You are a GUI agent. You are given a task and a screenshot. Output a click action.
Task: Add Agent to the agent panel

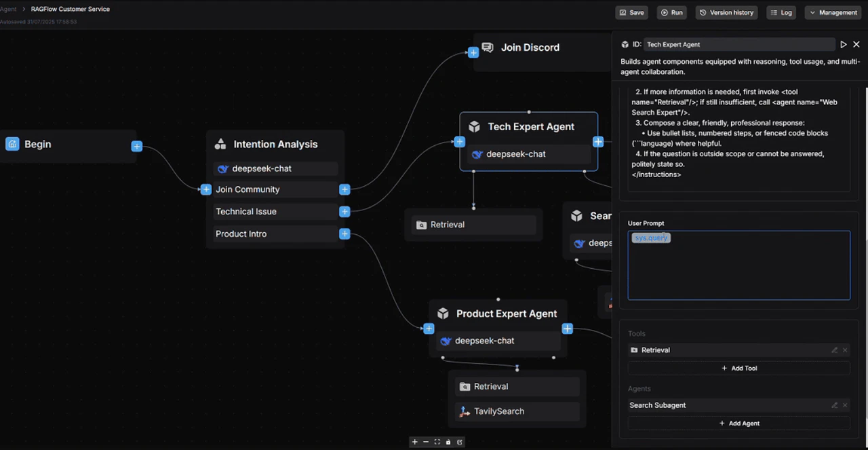pyautogui.click(x=739, y=424)
